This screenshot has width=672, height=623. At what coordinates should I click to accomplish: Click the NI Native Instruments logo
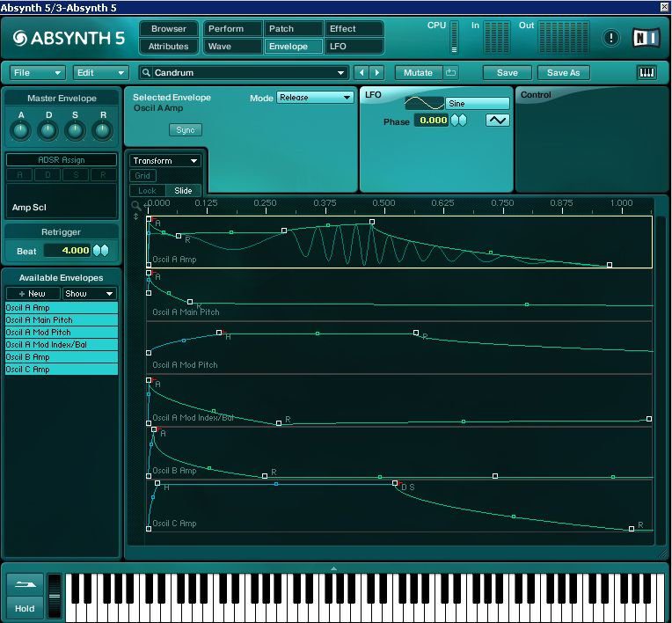coord(646,38)
